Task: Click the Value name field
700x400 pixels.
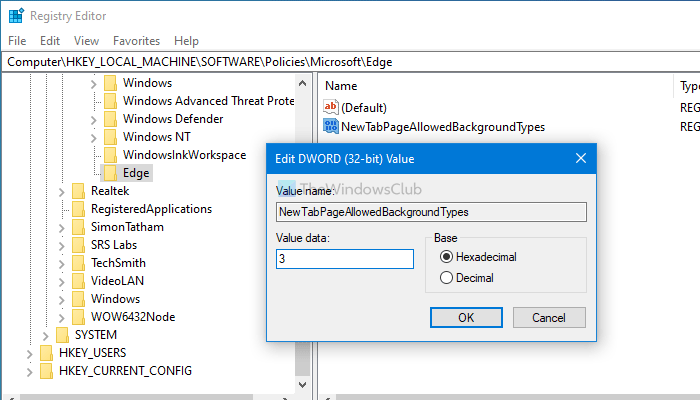Action: click(x=431, y=212)
